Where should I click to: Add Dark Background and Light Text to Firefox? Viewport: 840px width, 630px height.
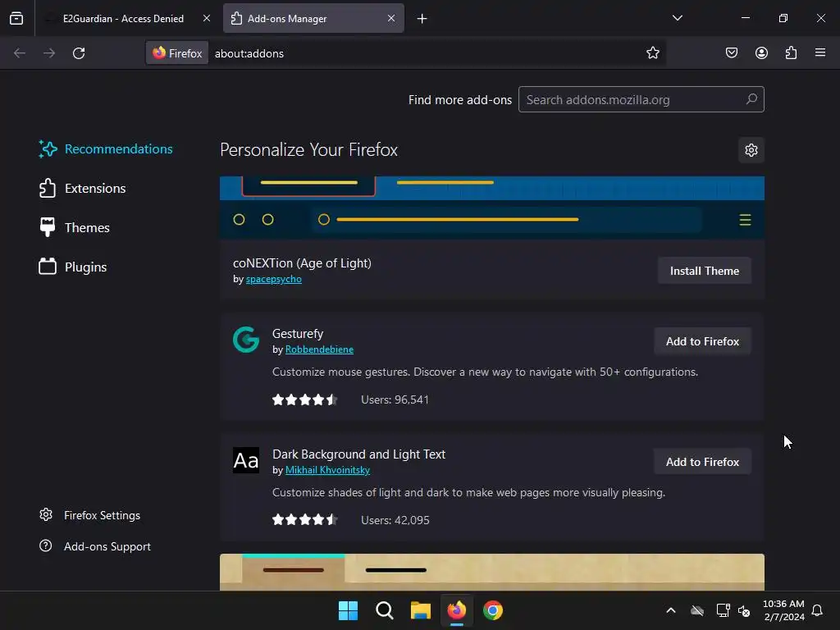702,462
